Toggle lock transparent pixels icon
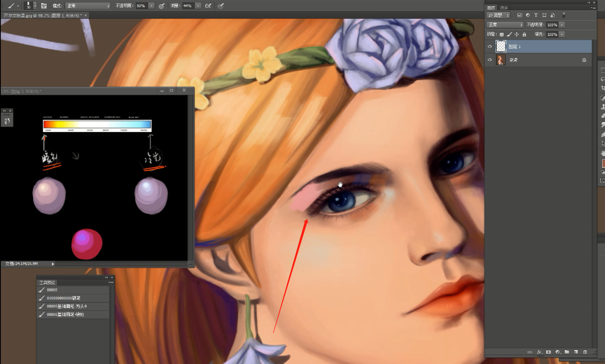This screenshot has width=605, height=364. (x=502, y=34)
